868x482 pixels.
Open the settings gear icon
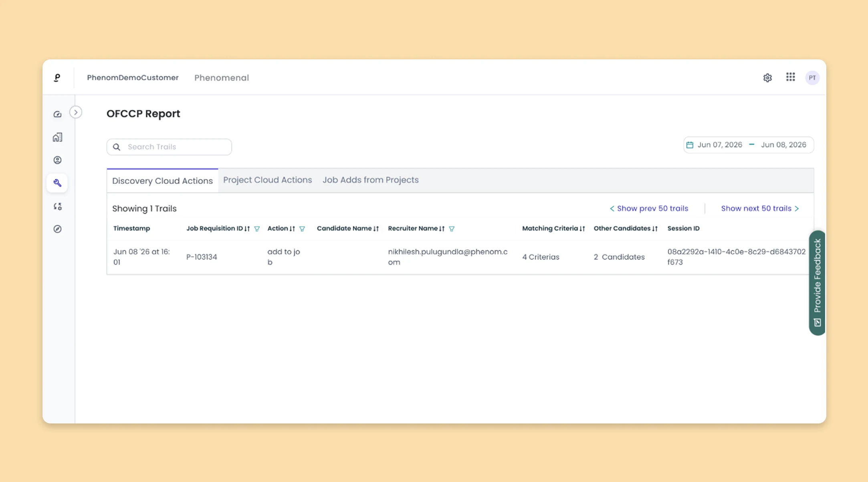[x=767, y=78]
